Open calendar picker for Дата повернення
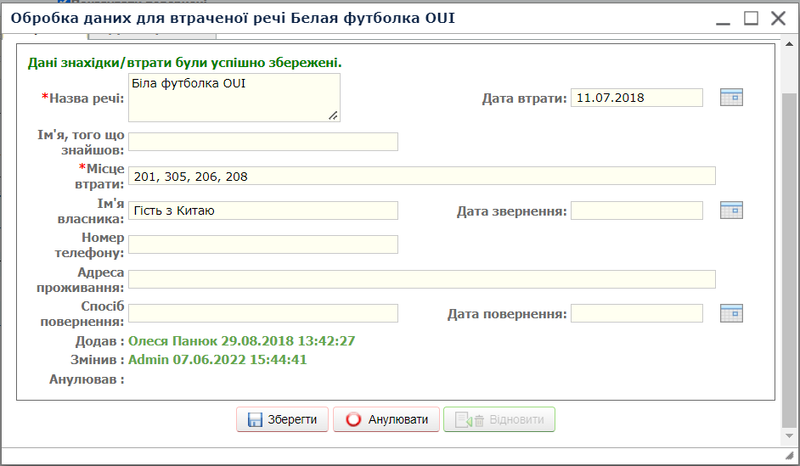The image size is (800, 466). [x=733, y=313]
